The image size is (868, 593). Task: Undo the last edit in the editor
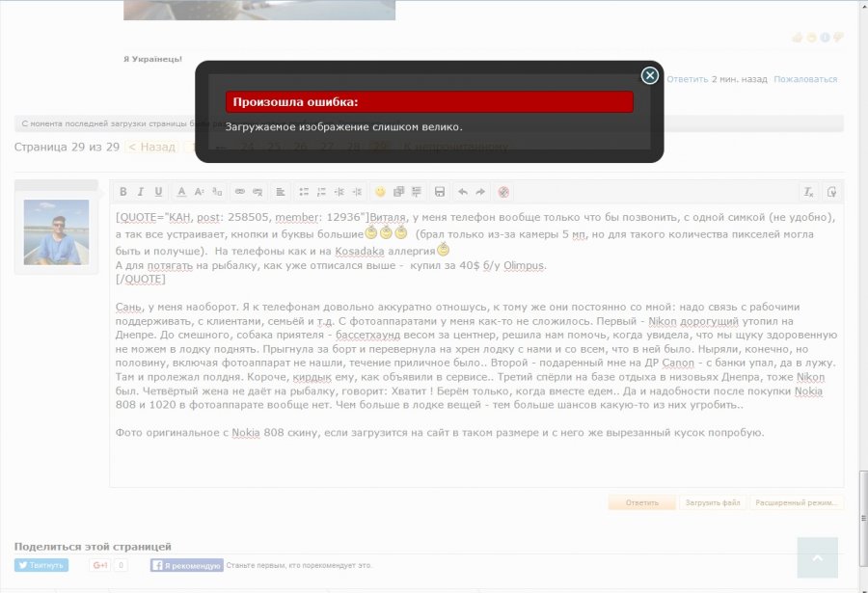click(x=463, y=192)
